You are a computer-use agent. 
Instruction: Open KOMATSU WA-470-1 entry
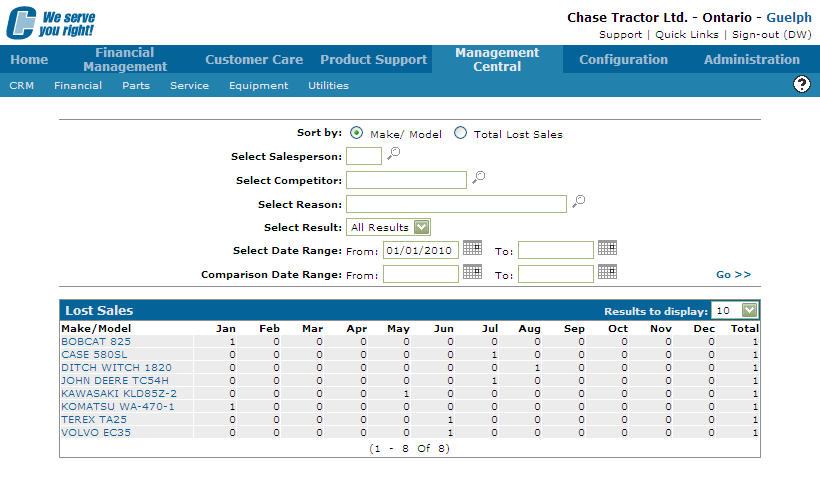(118, 407)
